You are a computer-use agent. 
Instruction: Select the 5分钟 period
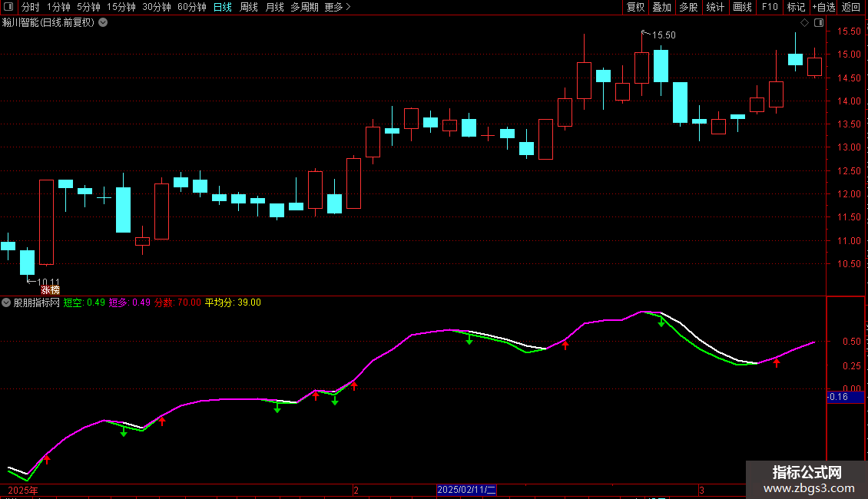[x=88, y=7]
